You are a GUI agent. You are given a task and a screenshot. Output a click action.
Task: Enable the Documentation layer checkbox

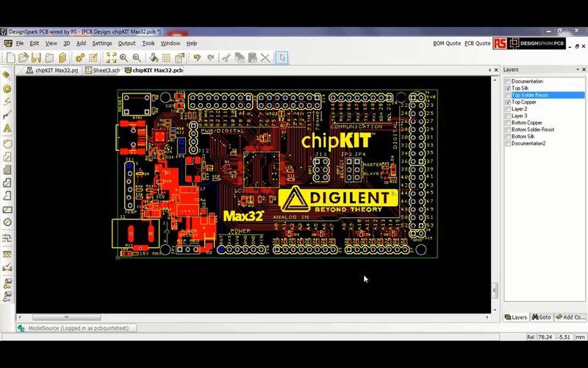coord(508,82)
